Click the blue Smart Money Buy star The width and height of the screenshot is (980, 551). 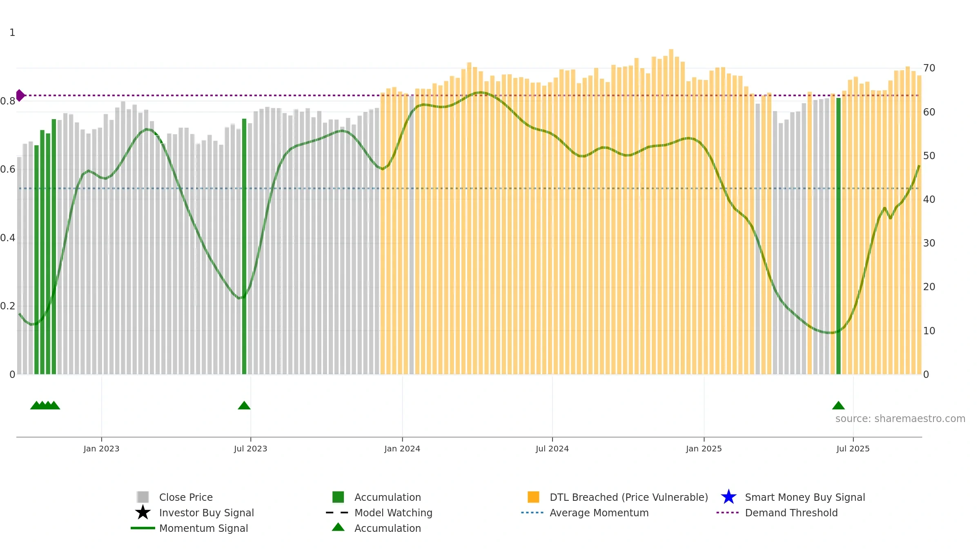(x=728, y=497)
